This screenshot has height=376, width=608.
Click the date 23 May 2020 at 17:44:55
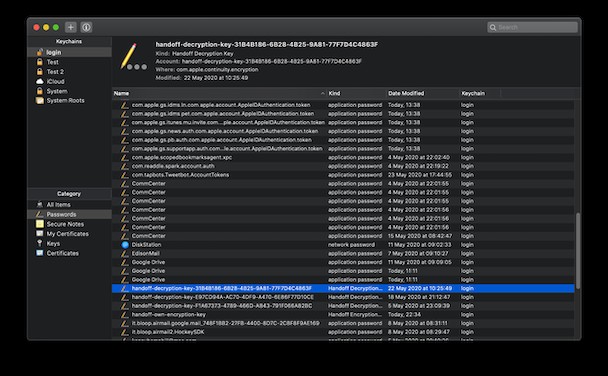[x=420, y=175]
